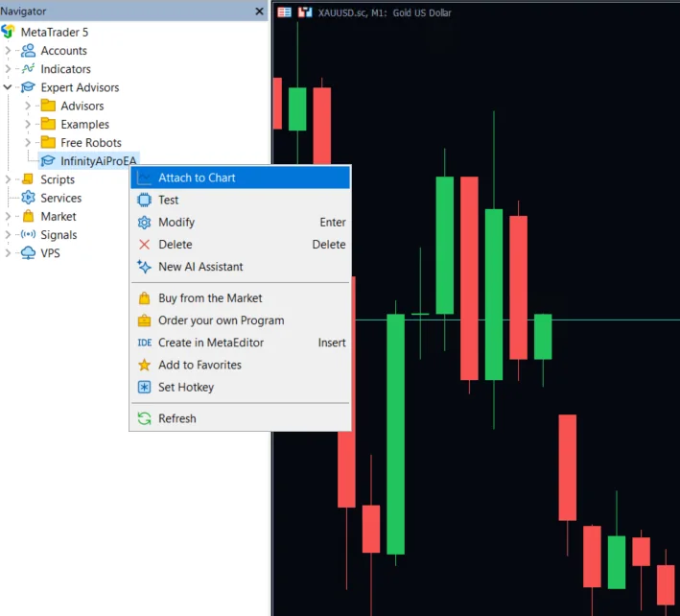The height and width of the screenshot is (616, 680).
Task: Click the XAUUSD.sc M1 chart title text
Action: pyautogui.click(x=385, y=12)
